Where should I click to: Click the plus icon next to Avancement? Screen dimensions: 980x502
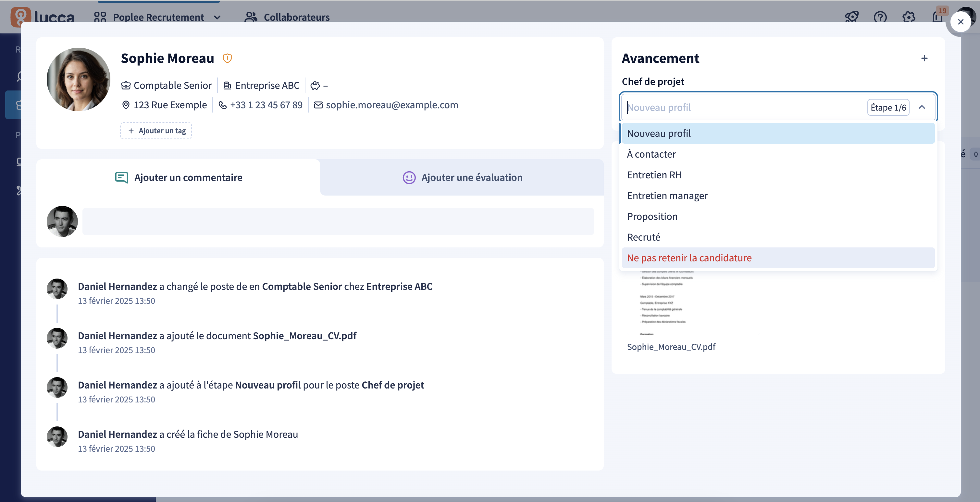(924, 58)
